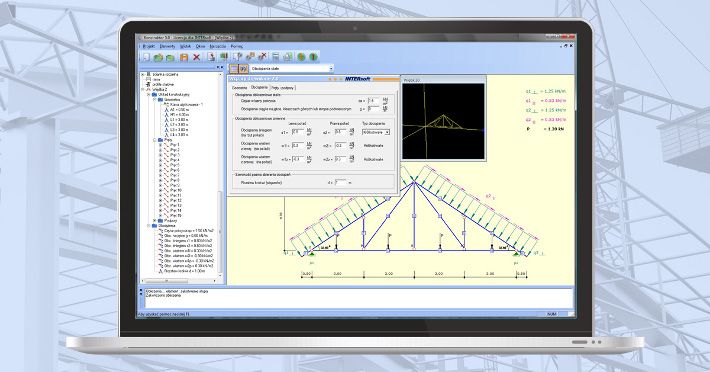This screenshot has height=372, width=710.
Task: Open the Obciążenia stałe load case dropdown
Action: pos(292,69)
